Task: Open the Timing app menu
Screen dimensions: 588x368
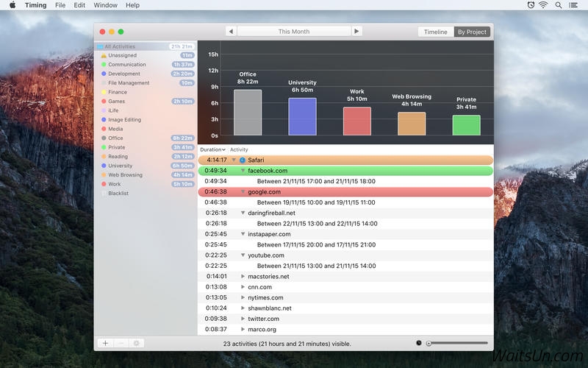Action: (35, 5)
